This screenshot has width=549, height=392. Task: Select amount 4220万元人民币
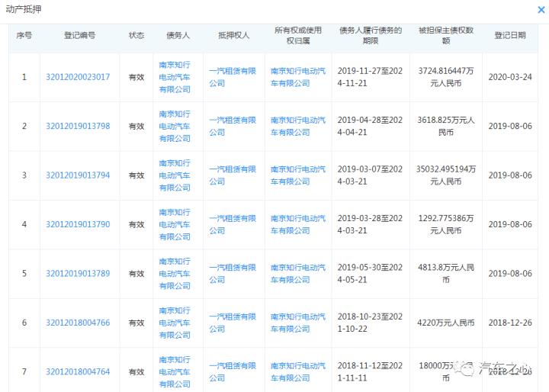[x=446, y=323]
